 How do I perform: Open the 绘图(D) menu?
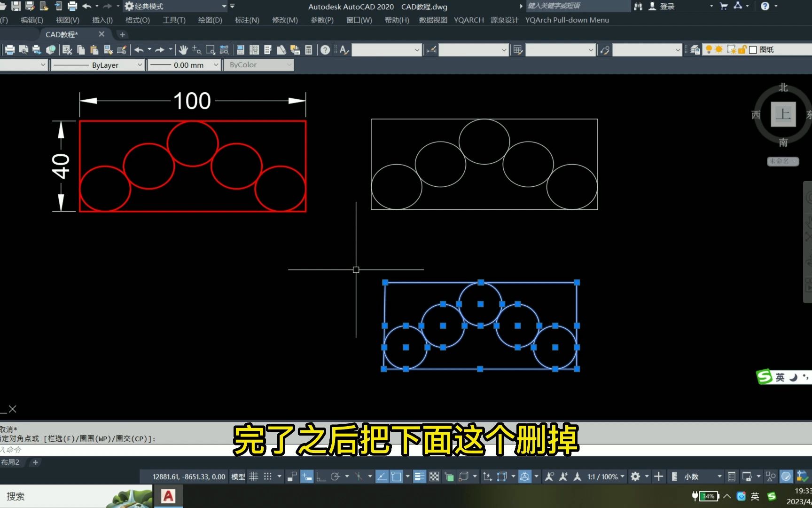[x=210, y=20]
